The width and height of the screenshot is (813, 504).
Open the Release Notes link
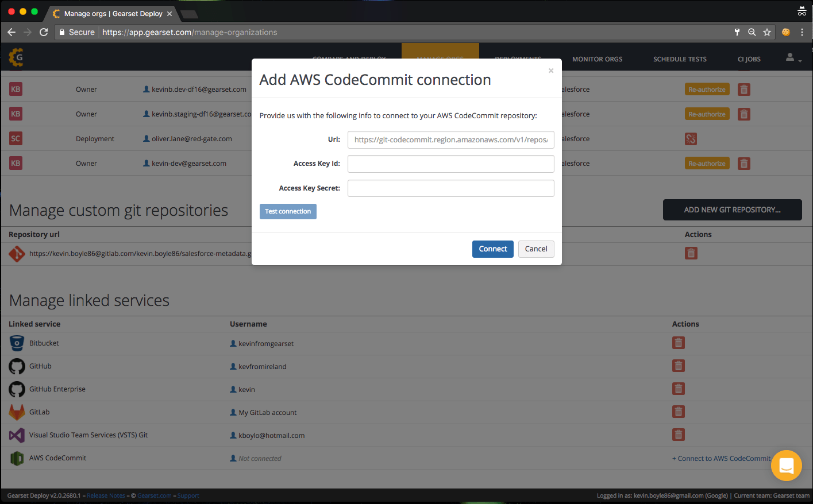106,496
